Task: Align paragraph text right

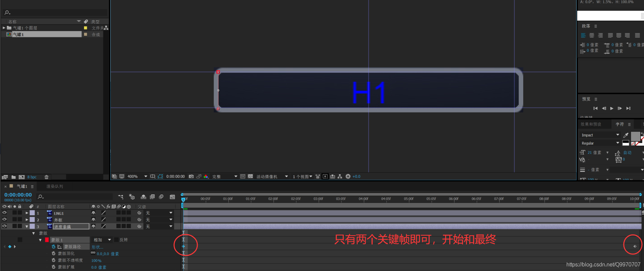Action: [600, 35]
